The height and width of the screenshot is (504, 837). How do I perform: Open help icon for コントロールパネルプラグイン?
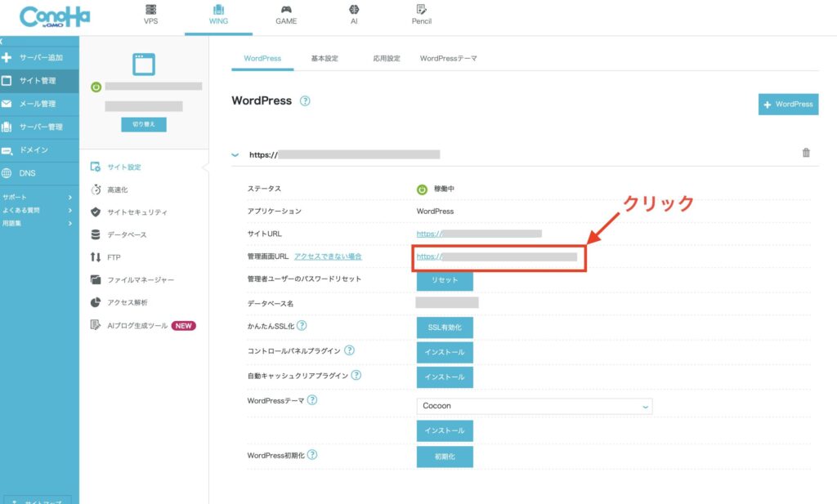pyautogui.click(x=349, y=350)
